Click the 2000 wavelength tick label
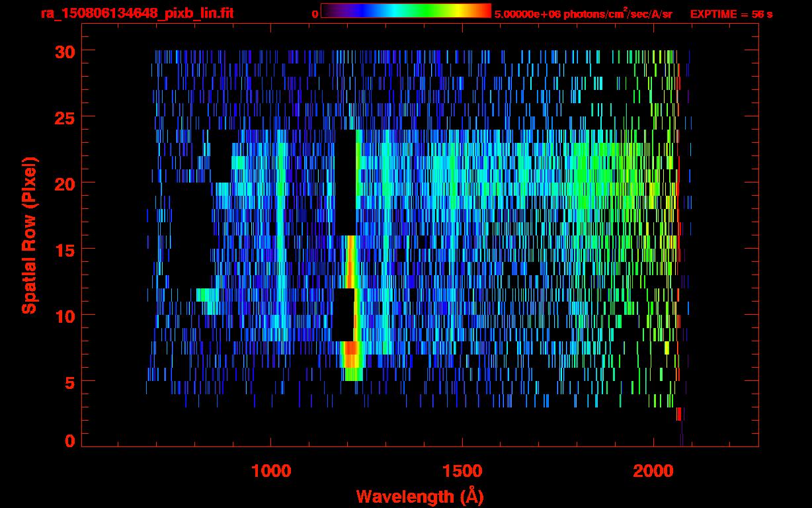The image size is (812, 508). click(653, 471)
